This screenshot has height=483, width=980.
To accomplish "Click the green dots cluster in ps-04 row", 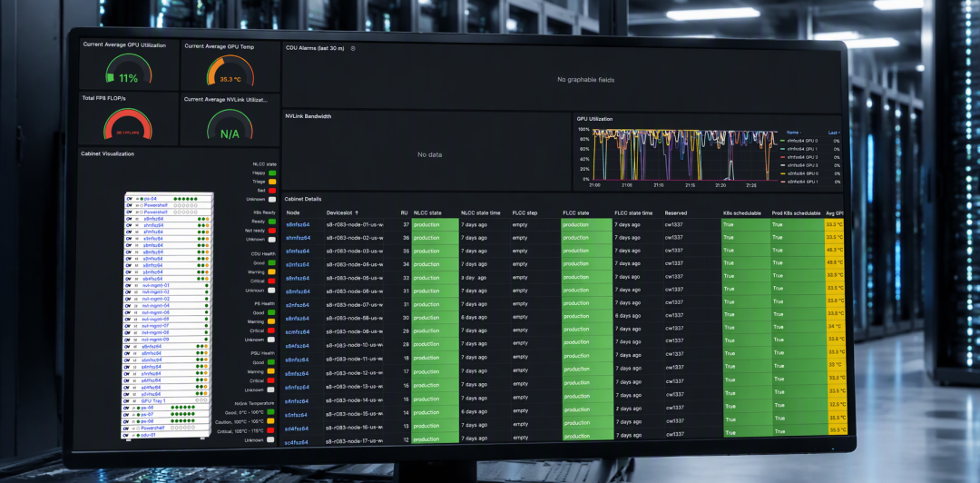I will [186, 198].
